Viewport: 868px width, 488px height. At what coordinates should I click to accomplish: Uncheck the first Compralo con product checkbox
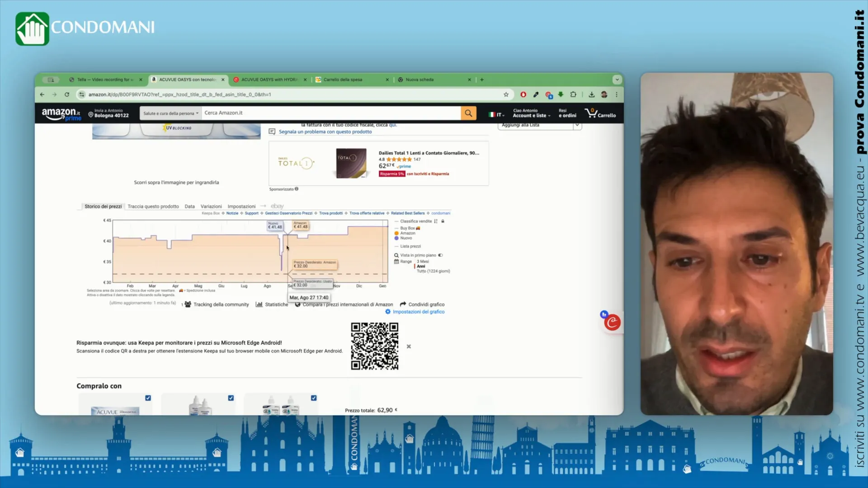coord(148,398)
